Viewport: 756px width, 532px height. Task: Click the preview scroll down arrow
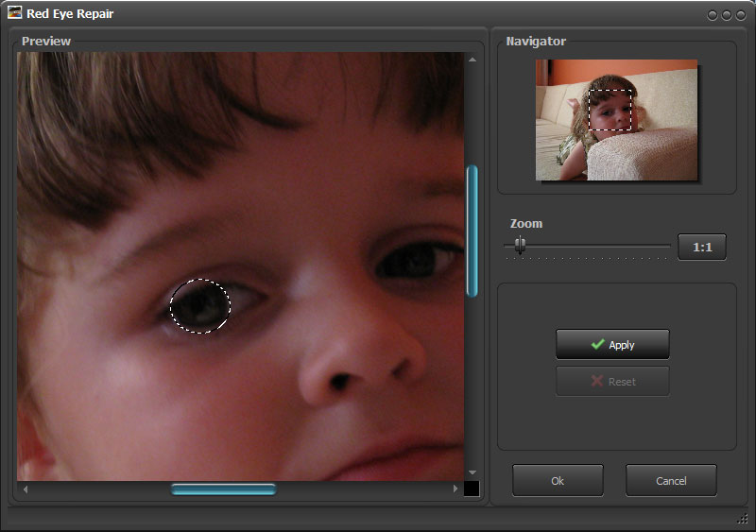[472, 472]
